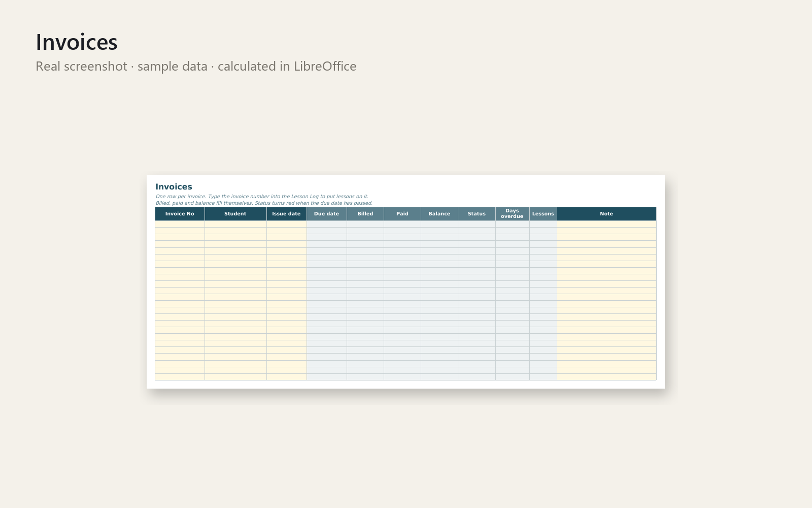Click the Issue date header cell
This screenshot has height=508, width=812.
(286, 214)
